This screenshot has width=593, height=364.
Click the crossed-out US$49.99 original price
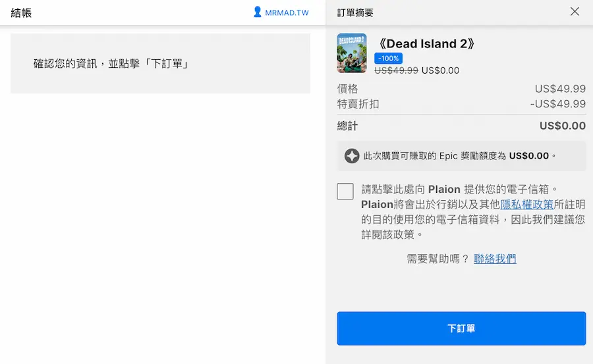pos(396,70)
